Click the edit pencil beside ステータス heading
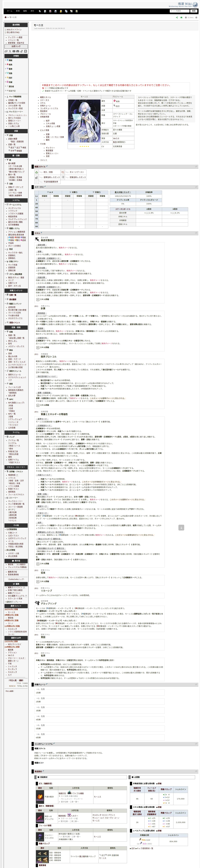 click(45, 186)
